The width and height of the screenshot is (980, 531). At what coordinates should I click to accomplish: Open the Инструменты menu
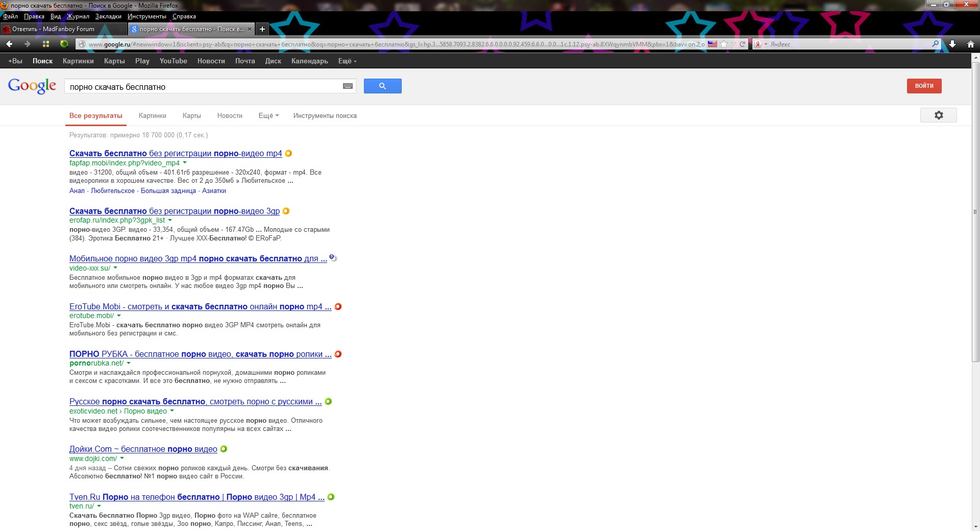coord(146,16)
